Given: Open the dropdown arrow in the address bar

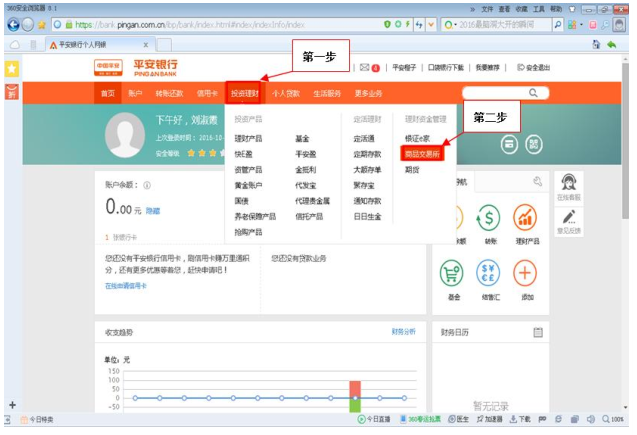Looking at the screenshot, I should pyautogui.click(x=431, y=25).
